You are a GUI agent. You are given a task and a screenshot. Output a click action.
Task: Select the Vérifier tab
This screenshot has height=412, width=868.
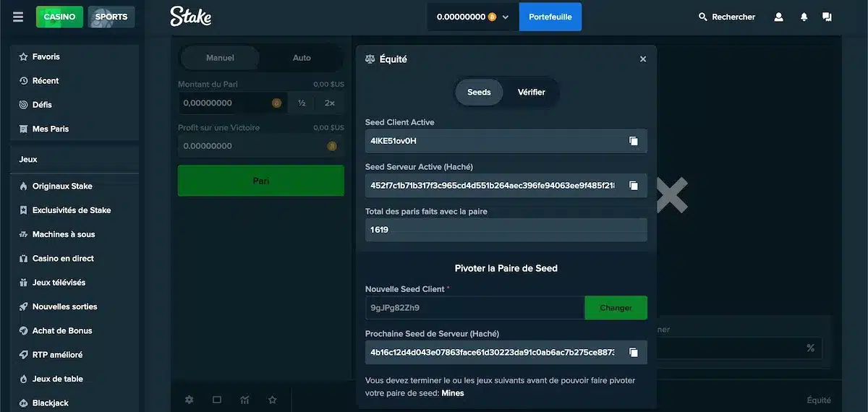point(532,92)
